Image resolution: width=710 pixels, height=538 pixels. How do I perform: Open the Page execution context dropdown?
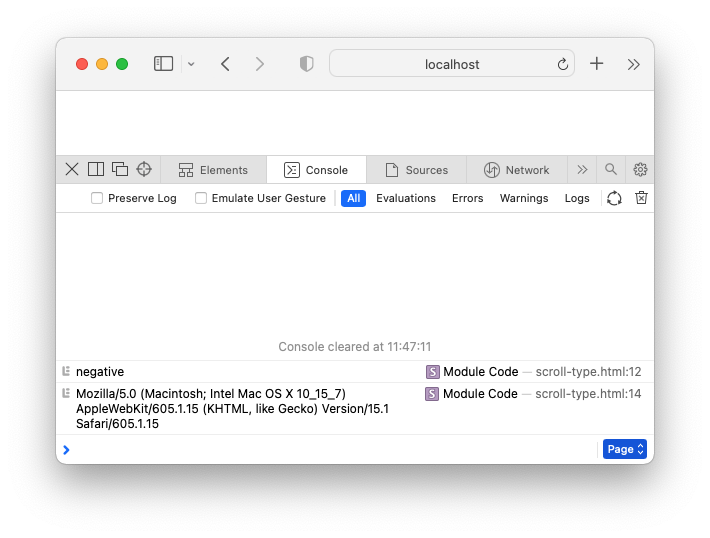624,449
